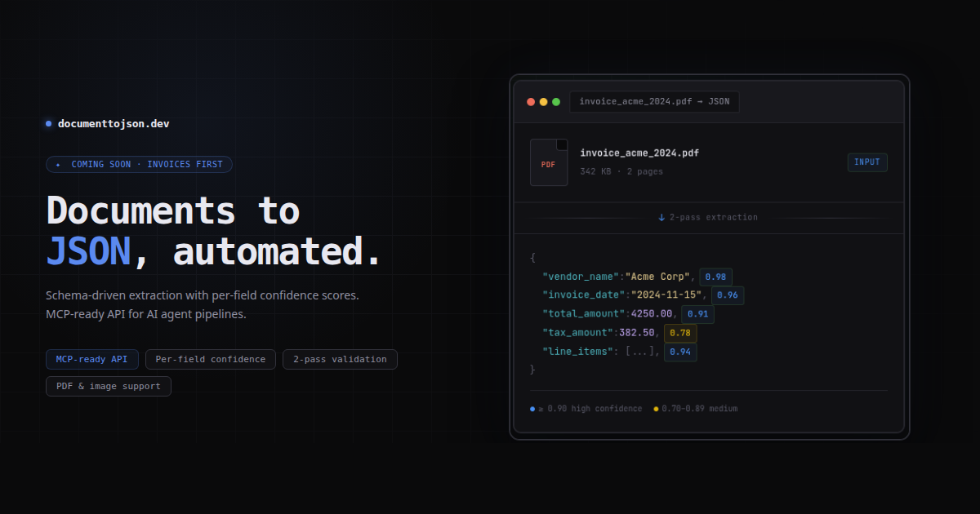Viewport: 980px width, 514px height.
Task: Click the green window dot
Action: [556, 102]
